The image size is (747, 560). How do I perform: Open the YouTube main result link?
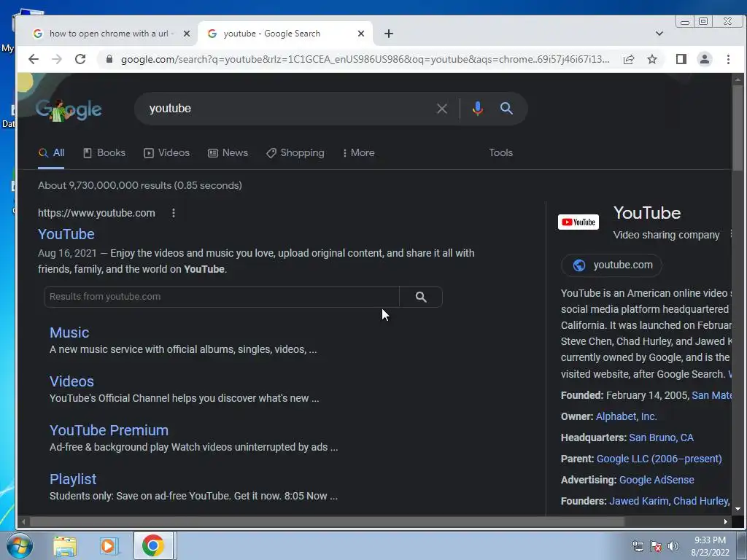[66, 234]
